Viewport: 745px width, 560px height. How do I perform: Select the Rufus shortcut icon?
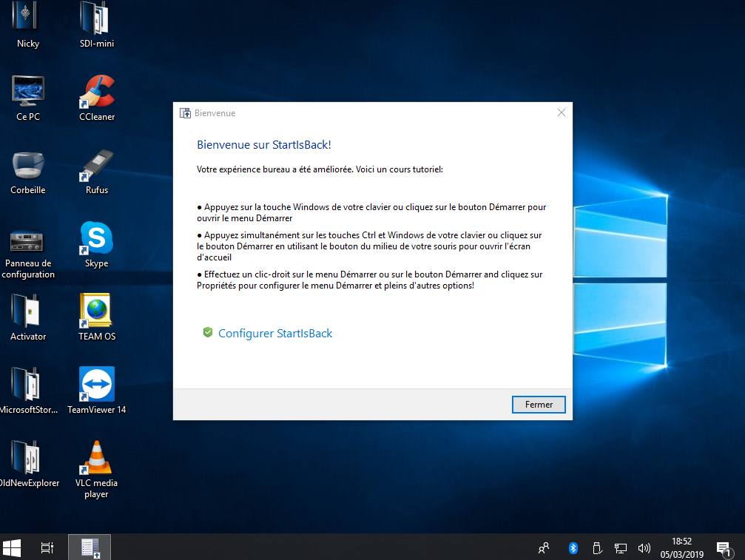(96, 172)
